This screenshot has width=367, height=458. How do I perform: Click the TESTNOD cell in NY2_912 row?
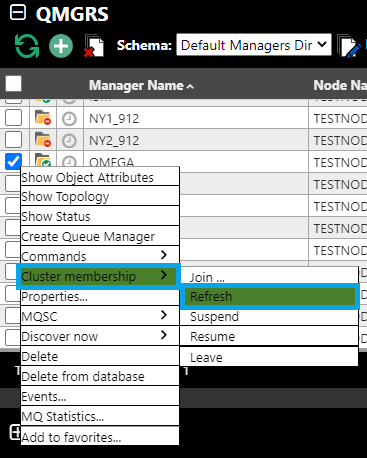tap(338, 140)
